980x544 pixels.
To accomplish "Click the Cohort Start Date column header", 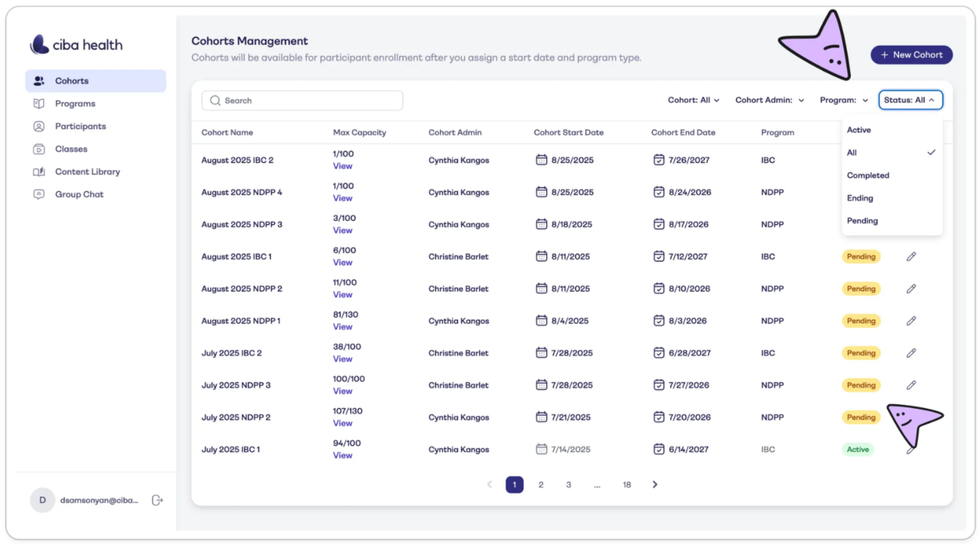I will pos(569,133).
